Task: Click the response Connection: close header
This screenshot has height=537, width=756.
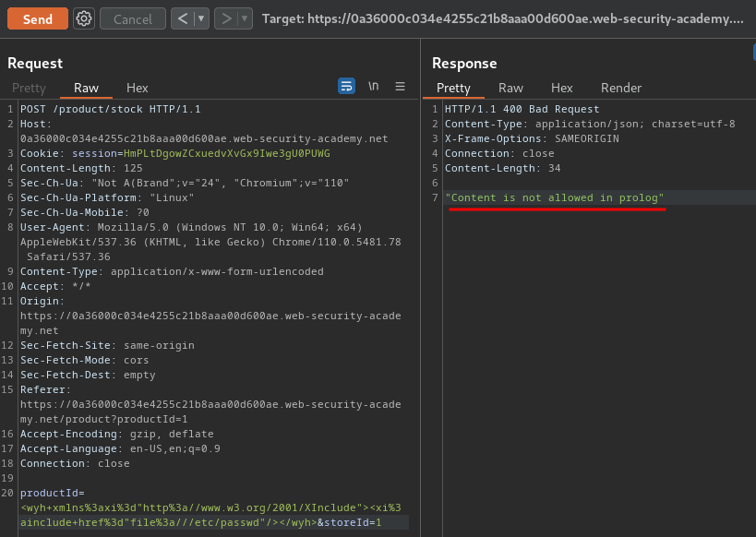Action: pyautogui.click(x=499, y=153)
